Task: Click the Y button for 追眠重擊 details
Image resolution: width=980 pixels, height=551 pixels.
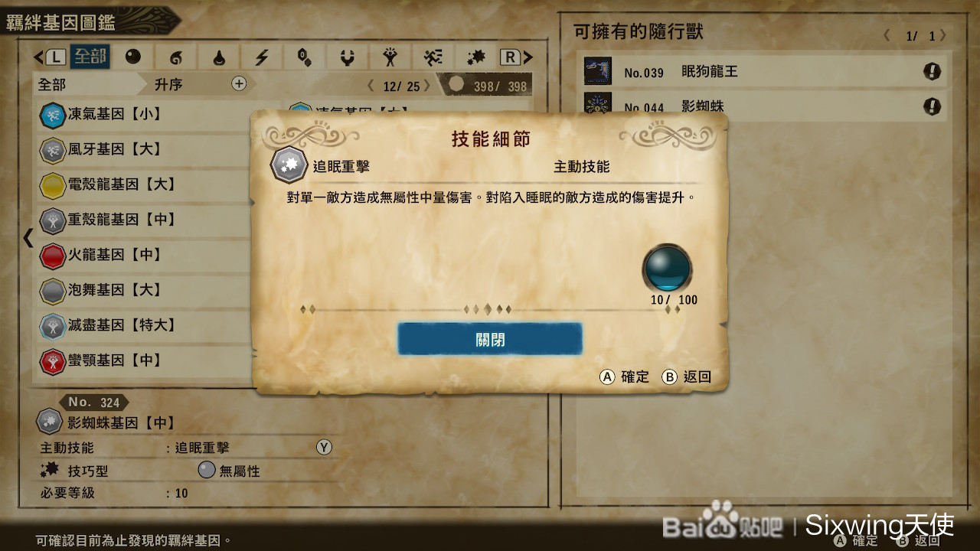Action: (x=324, y=447)
